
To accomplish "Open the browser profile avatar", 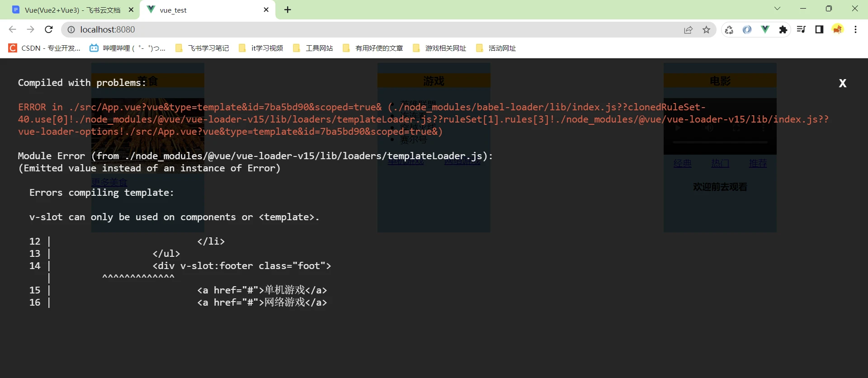I will coord(838,30).
